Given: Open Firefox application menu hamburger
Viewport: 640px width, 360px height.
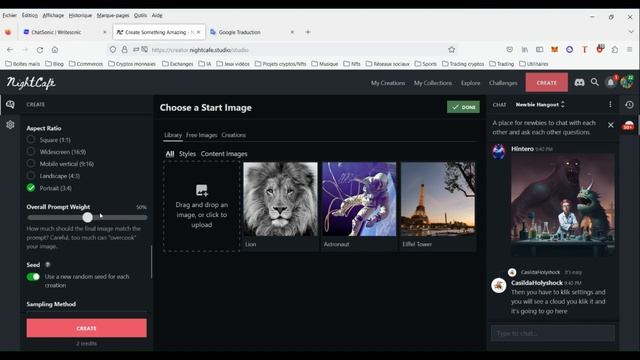Looking at the screenshot, I should [630, 49].
